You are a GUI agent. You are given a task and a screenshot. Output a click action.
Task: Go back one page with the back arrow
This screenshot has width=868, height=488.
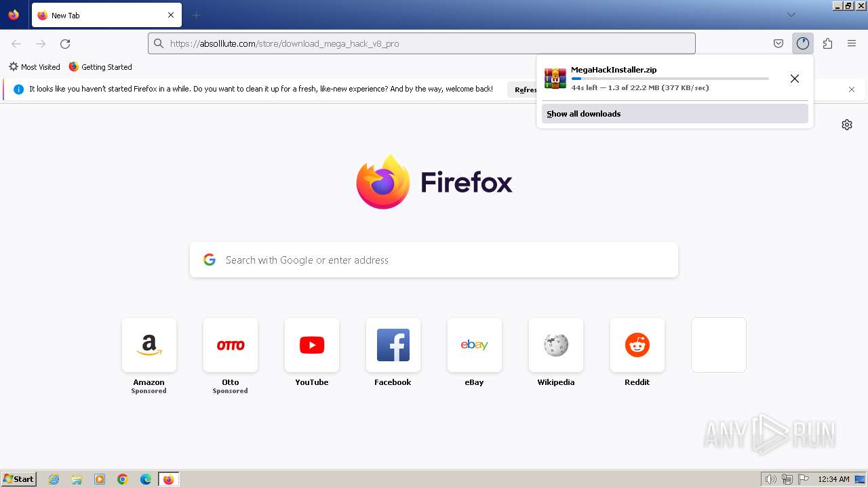(16, 43)
